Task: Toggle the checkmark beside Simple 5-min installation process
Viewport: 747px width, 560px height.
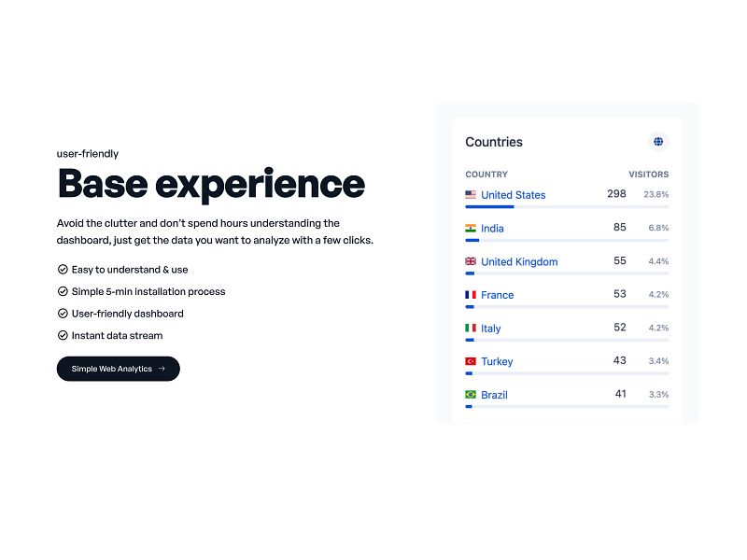Action: click(62, 290)
